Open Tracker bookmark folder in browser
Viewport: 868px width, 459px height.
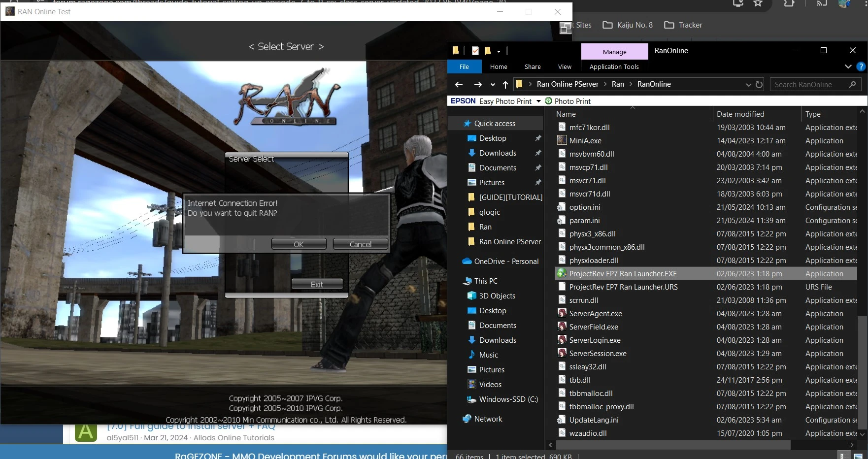pos(683,25)
